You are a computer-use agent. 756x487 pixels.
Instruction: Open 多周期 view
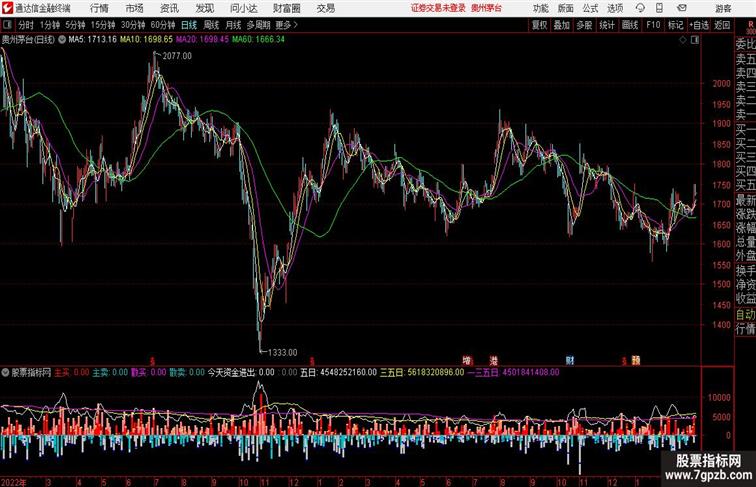pos(258,25)
